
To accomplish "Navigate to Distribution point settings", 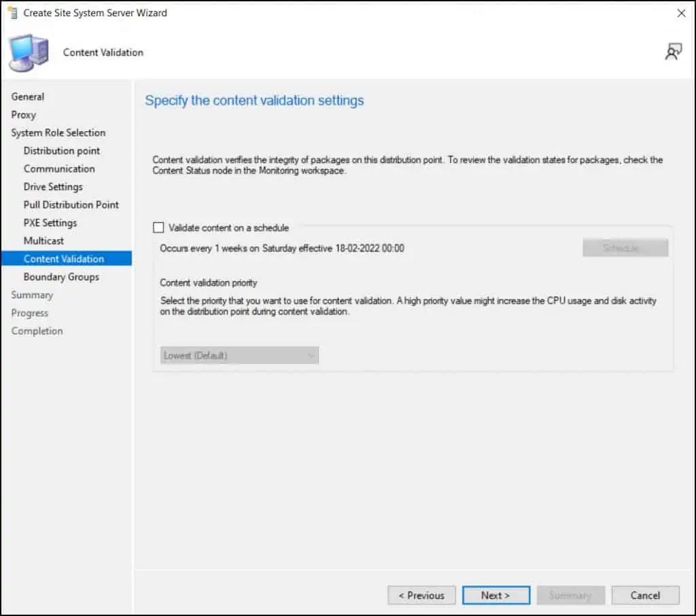I will pyautogui.click(x=62, y=151).
